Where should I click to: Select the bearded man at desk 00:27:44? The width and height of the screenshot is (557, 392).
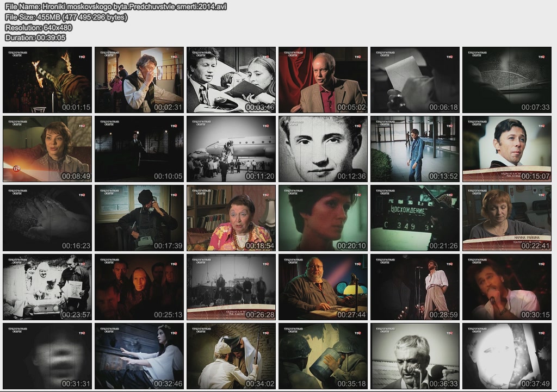tap(323, 287)
